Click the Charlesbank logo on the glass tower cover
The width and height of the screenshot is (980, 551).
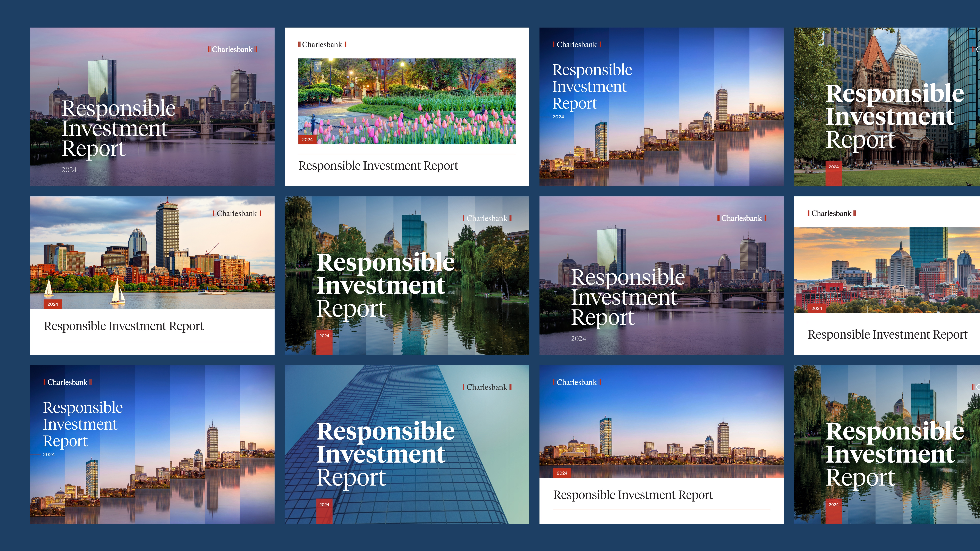[487, 387]
